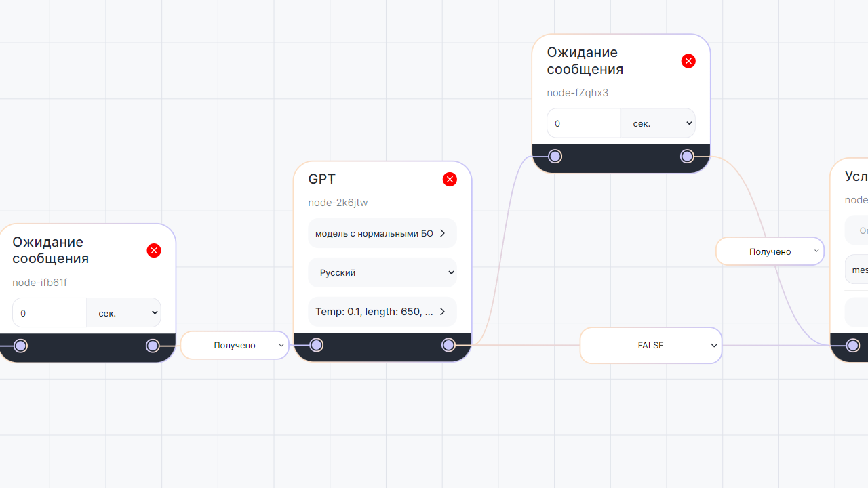Click input port of node-fZqhx3
Image resolution: width=868 pixels, height=488 pixels.
(x=555, y=157)
